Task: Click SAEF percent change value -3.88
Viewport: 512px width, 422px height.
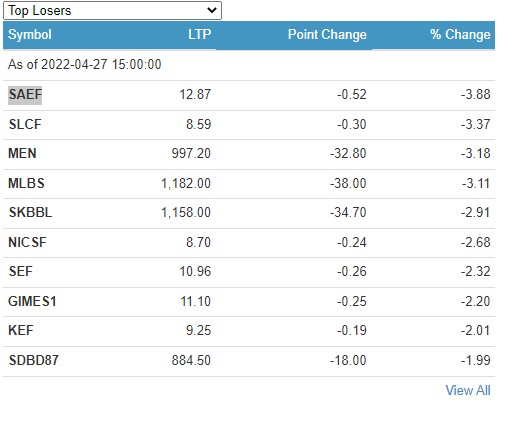Action: 476,95
